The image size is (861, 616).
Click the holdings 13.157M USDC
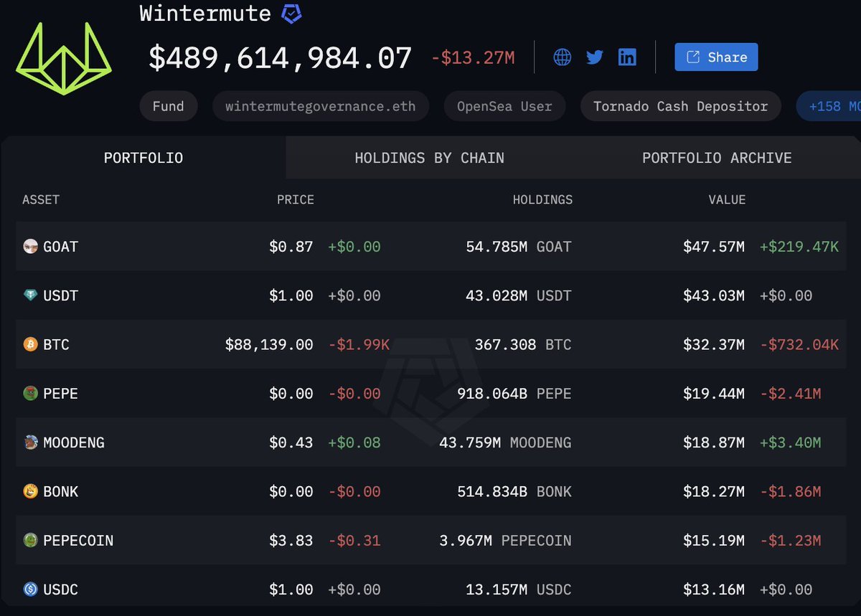coord(519,589)
